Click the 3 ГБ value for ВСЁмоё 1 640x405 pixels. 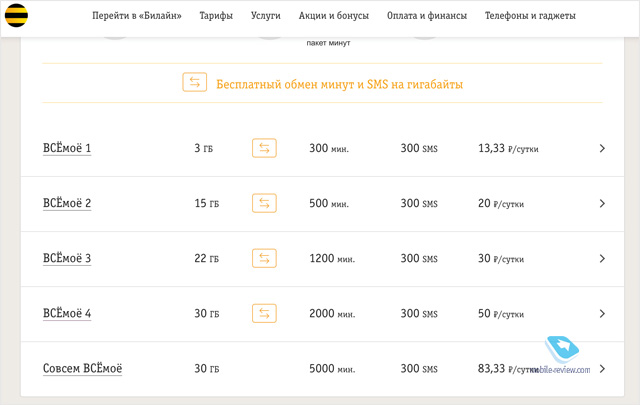[203, 148]
